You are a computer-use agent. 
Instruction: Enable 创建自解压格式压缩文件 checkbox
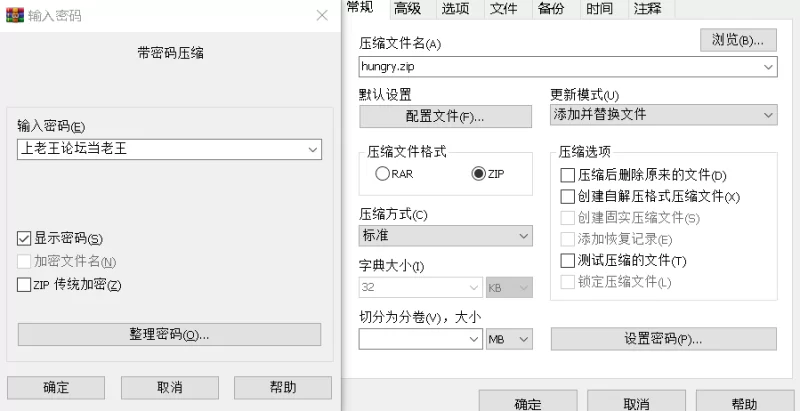click(567, 196)
